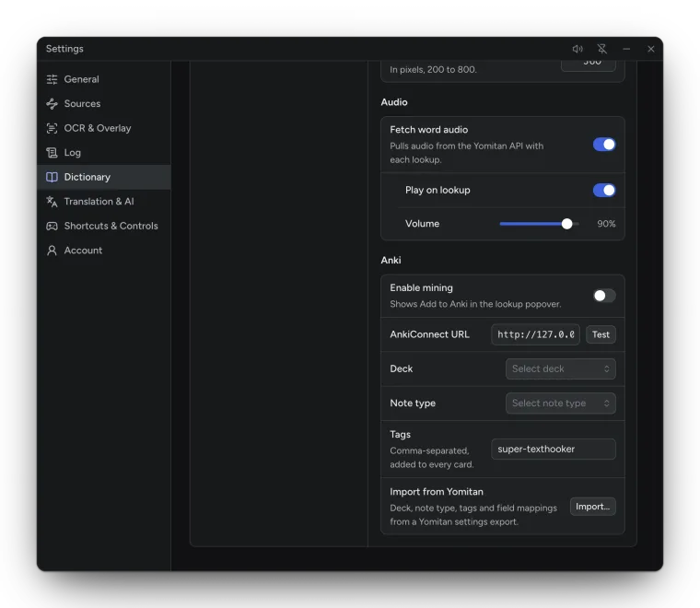Viewport: 700px width, 608px height.
Task: Click the Log scroll icon
Action: click(x=52, y=153)
